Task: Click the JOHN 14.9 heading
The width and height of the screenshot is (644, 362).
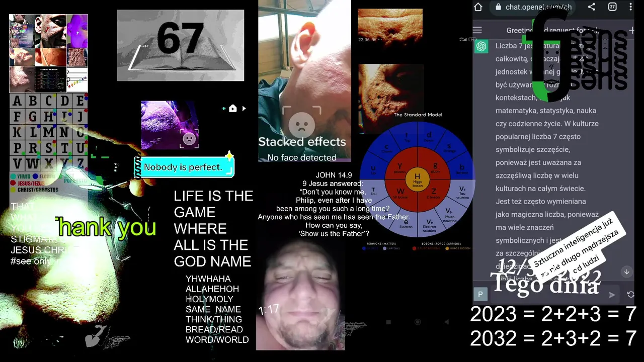Action: pyautogui.click(x=334, y=175)
